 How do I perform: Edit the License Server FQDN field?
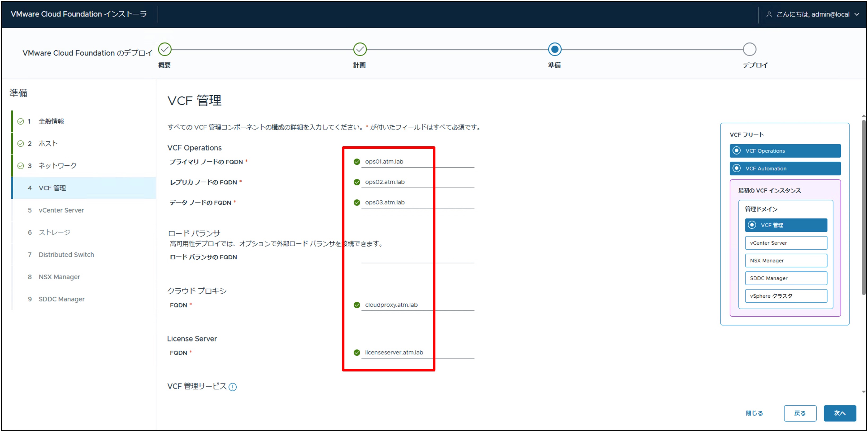coord(418,352)
